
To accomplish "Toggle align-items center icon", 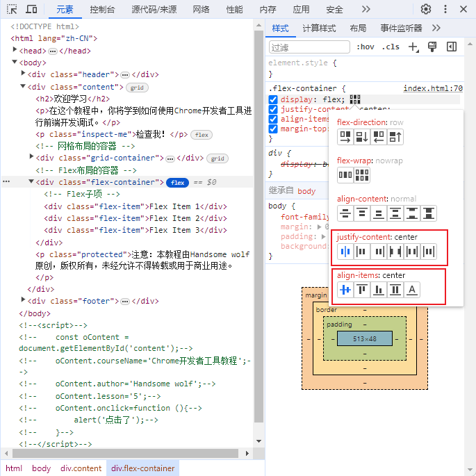I will [345, 290].
